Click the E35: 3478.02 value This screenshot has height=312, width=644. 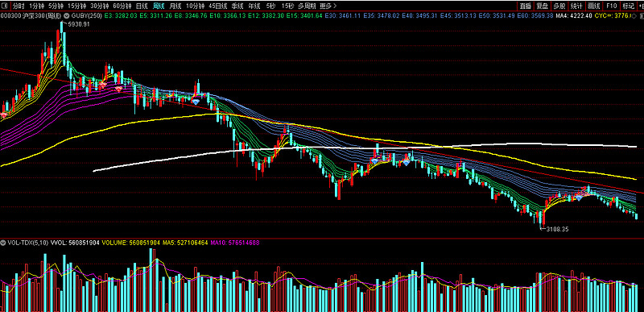tap(382, 15)
